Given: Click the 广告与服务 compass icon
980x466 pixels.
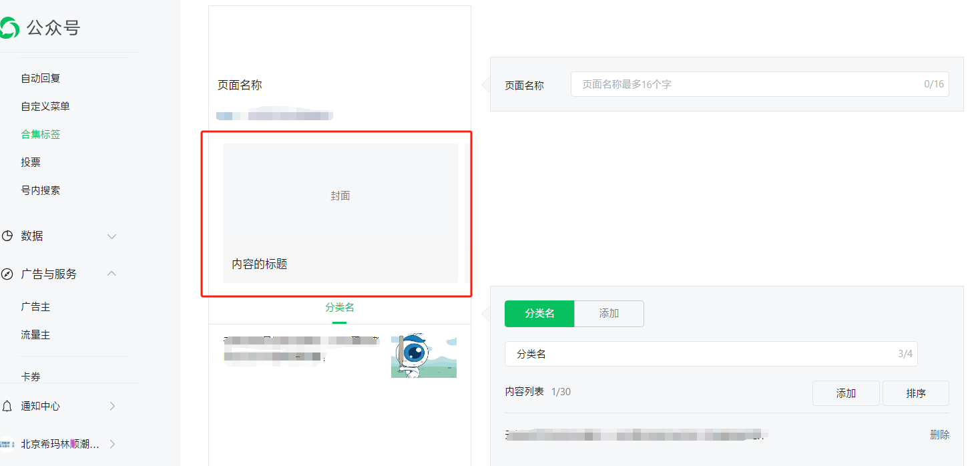Looking at the screenshot, I should 7,274.
